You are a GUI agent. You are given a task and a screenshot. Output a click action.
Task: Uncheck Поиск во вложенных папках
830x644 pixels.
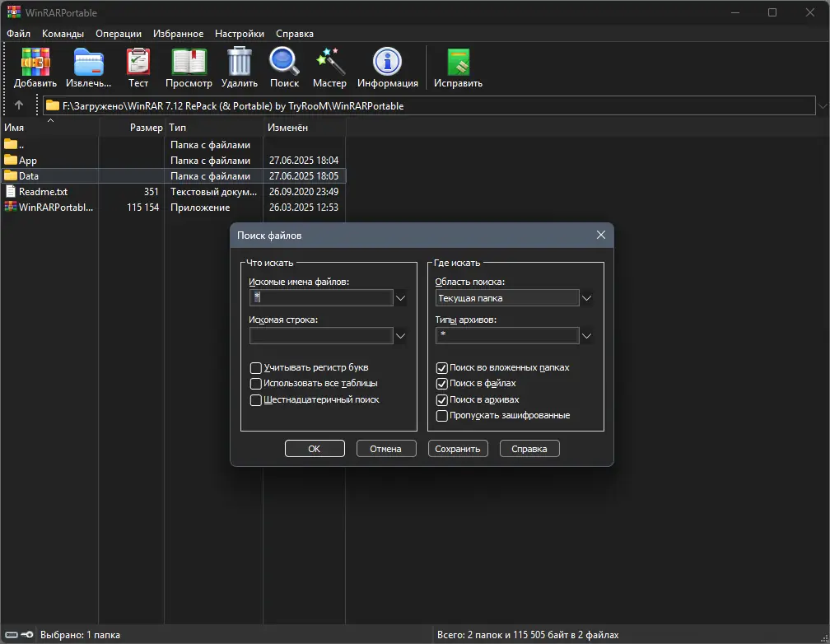tap(442, 367)
